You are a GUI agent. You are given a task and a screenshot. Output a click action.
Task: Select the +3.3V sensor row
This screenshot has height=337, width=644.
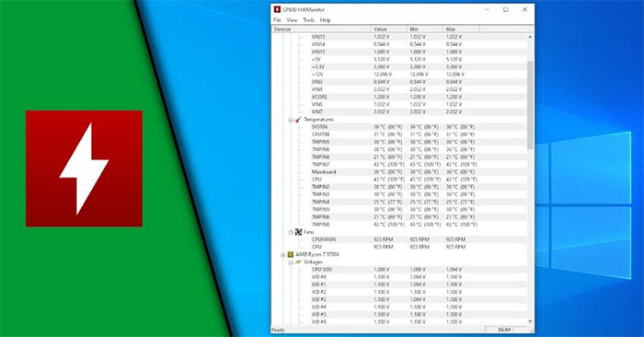399,67
